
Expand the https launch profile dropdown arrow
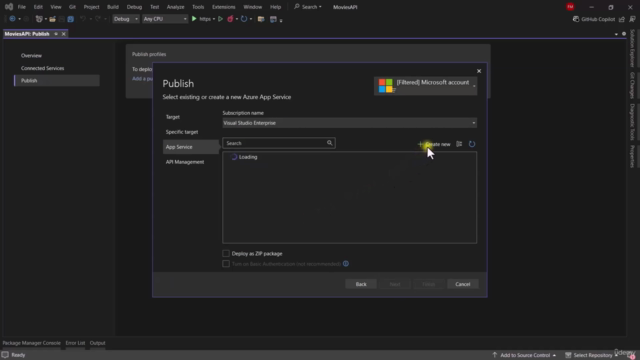click(213, 19)
